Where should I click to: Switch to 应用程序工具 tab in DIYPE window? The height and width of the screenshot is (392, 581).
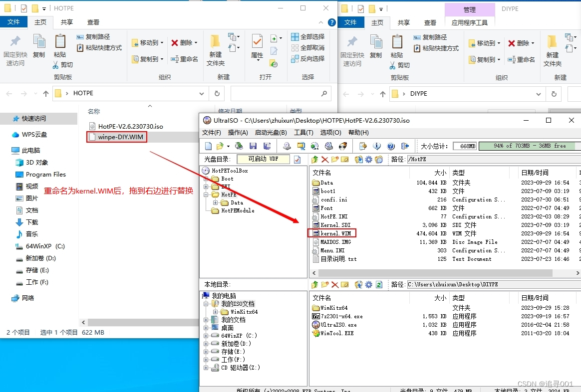pos(470,22)
